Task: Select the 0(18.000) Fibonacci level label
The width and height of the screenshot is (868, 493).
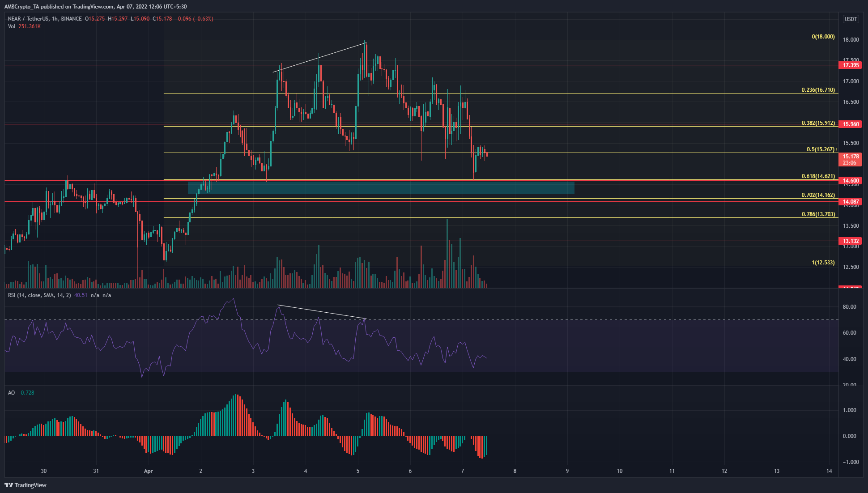Action: [x=823, y=37]
